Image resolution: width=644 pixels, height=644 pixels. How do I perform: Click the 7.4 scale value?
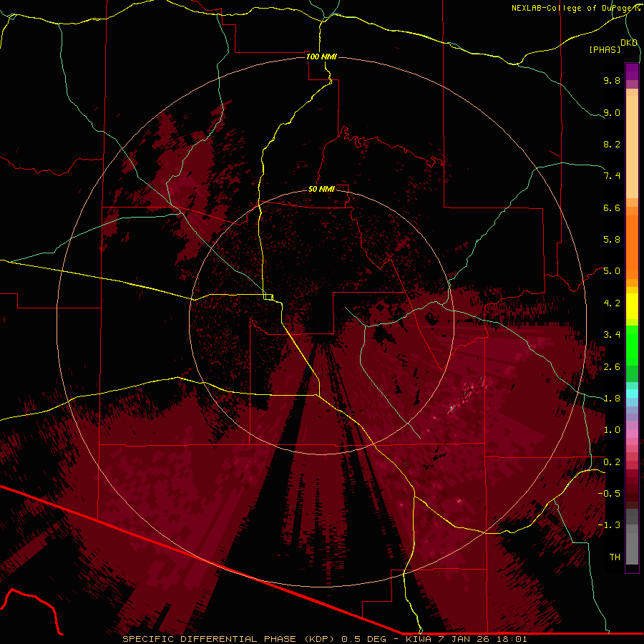(612, 176)
